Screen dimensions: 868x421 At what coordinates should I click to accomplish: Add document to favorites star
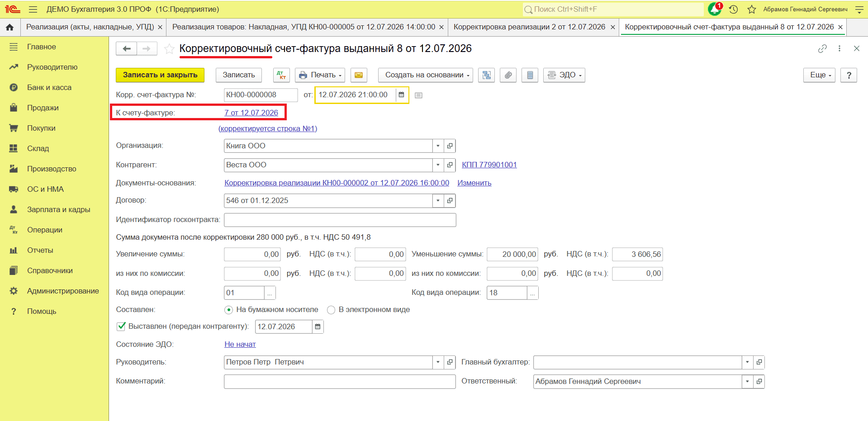169,49
